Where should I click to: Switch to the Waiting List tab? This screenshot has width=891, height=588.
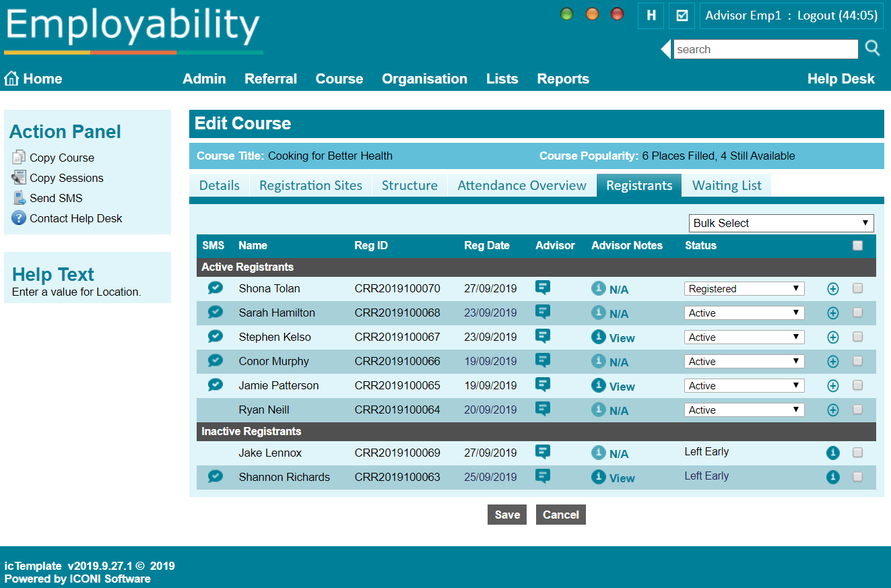click(726, 185)
